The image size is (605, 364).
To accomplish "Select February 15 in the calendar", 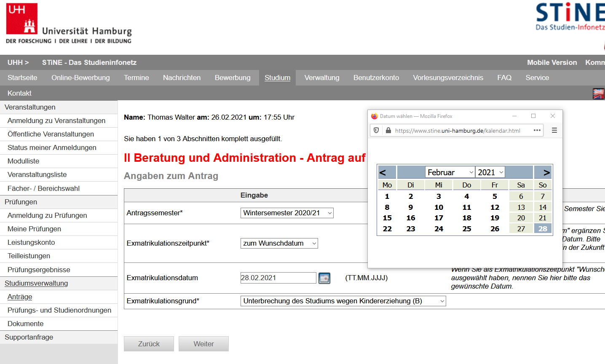I will coord(387,217).
